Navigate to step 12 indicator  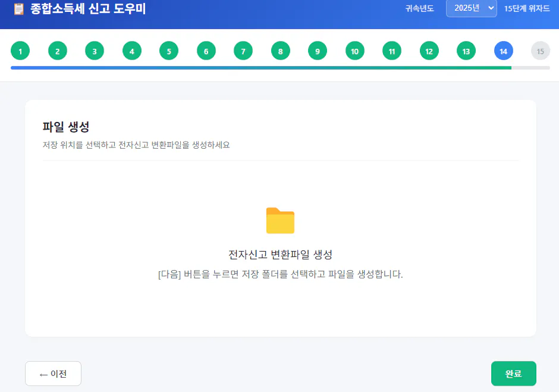click(429, 51)
